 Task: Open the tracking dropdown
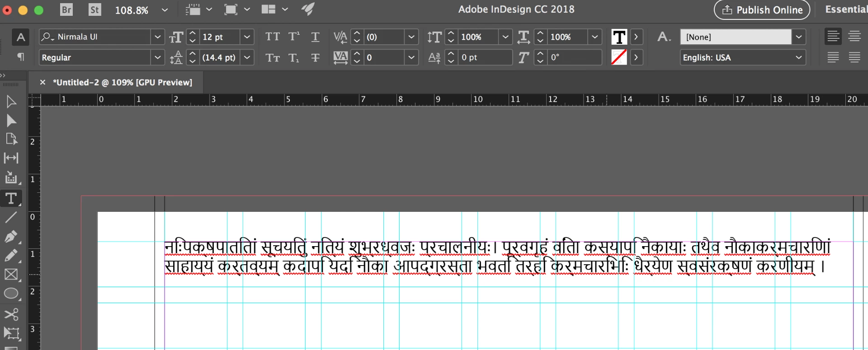(411, 57)
